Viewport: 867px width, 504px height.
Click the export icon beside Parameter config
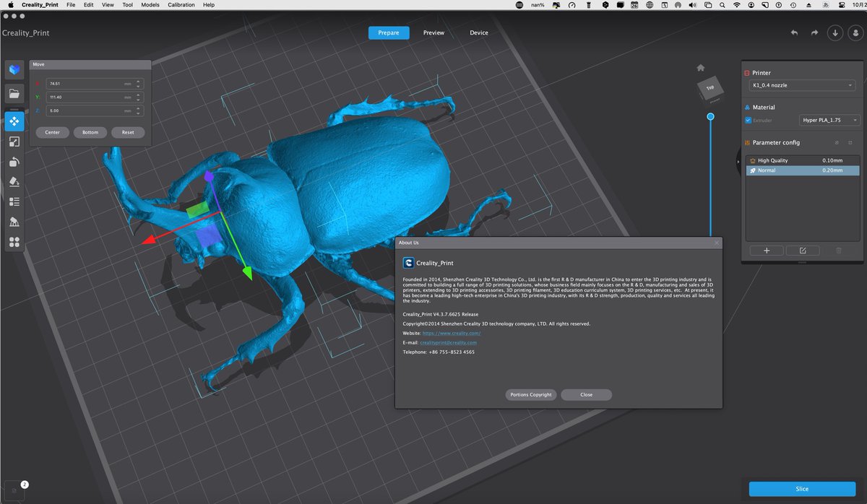[850, 142]
